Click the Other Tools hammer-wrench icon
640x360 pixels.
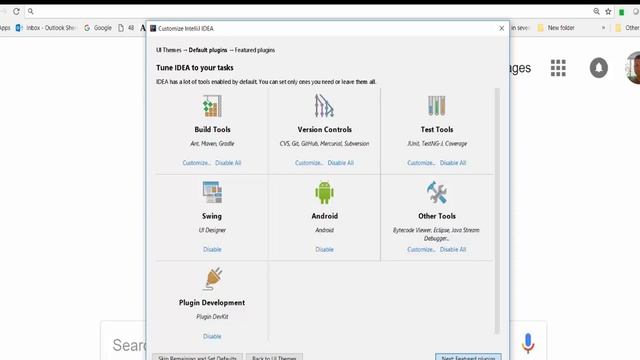point(437,192)
